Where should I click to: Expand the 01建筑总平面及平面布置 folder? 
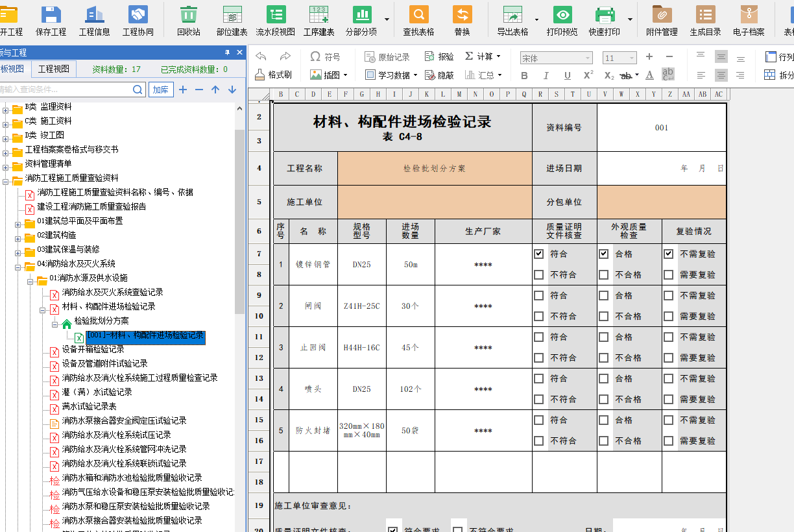[18, 224]
